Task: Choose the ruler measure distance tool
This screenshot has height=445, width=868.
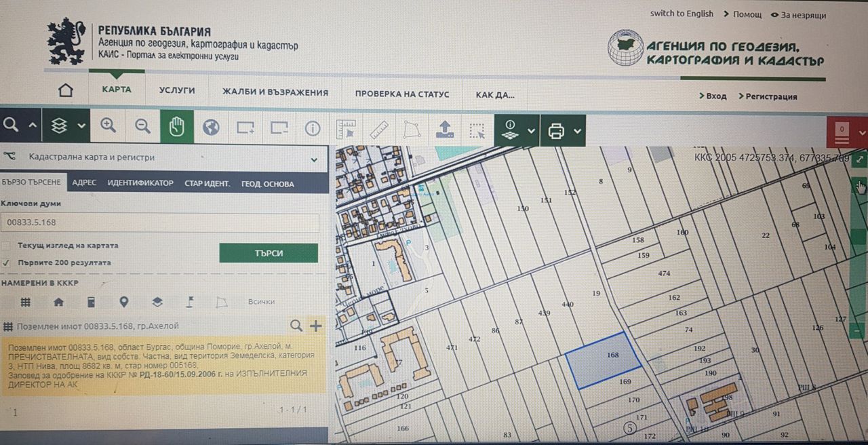Action: click(378, 128)
